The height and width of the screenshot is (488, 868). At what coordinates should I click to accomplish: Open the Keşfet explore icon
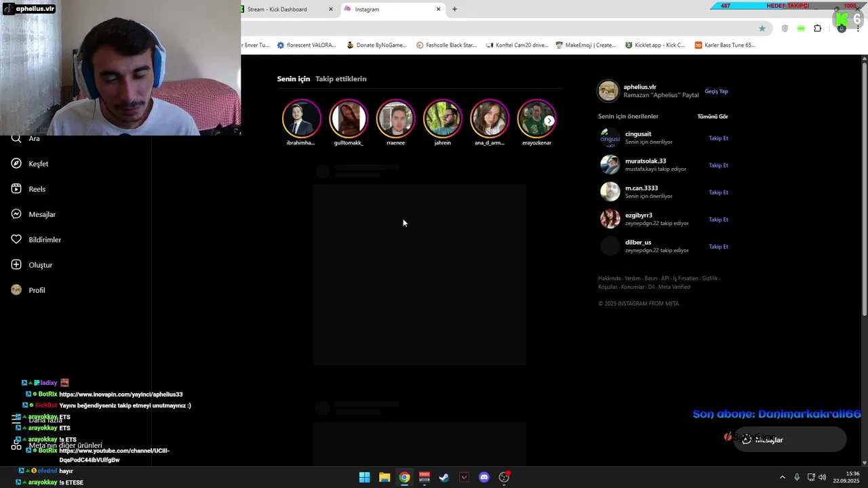[x=16, y=163]
